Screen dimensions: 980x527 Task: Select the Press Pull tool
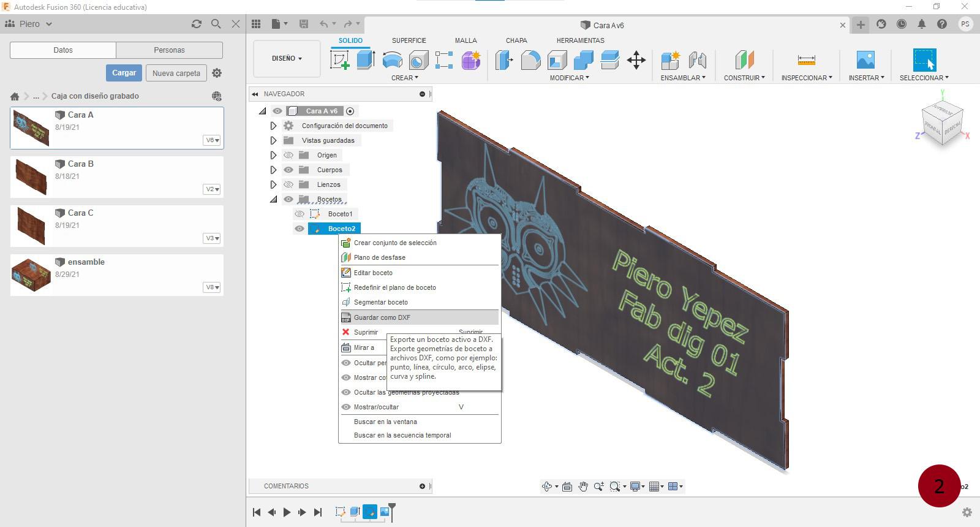504,60
